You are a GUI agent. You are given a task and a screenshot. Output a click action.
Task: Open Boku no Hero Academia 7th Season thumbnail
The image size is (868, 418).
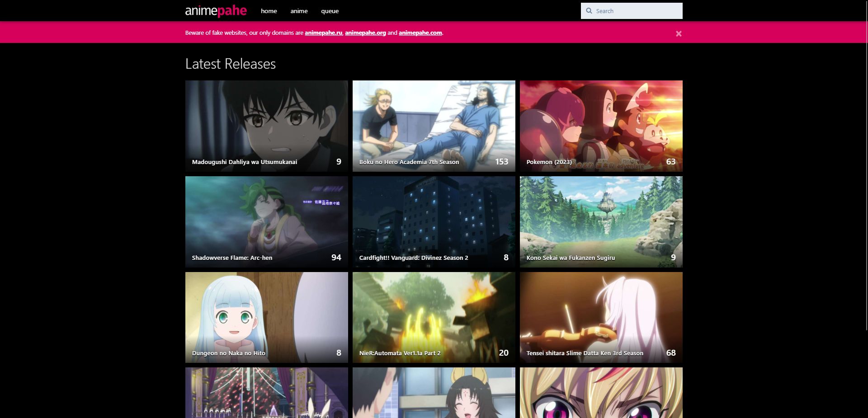(x=434, y=126)
